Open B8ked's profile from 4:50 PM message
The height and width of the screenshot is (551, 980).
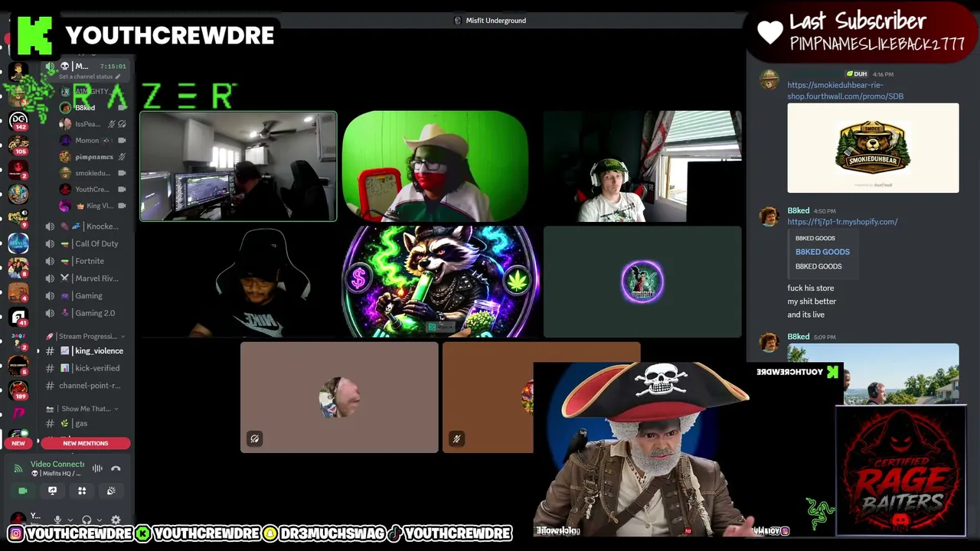click(x=799, y=210)
